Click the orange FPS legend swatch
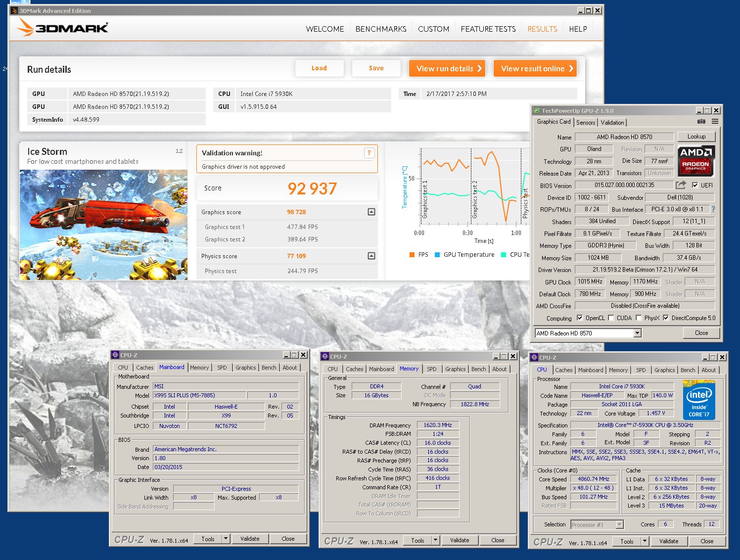The image size is (740, 560). pos(412,255)
